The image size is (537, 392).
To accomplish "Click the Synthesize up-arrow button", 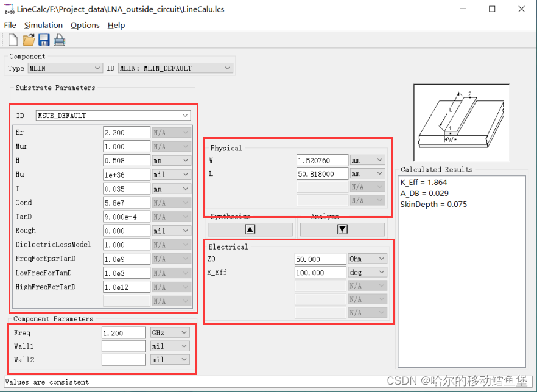I will (x=250, y=229).
